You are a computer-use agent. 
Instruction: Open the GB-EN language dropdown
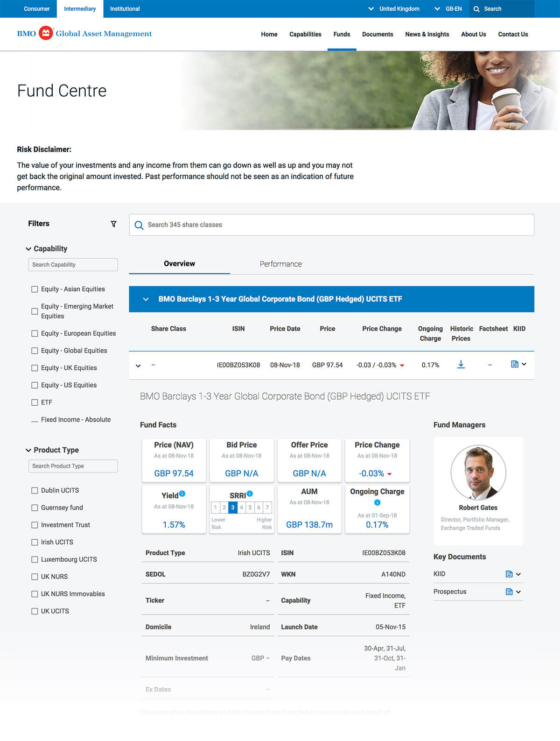pos(448,9)
